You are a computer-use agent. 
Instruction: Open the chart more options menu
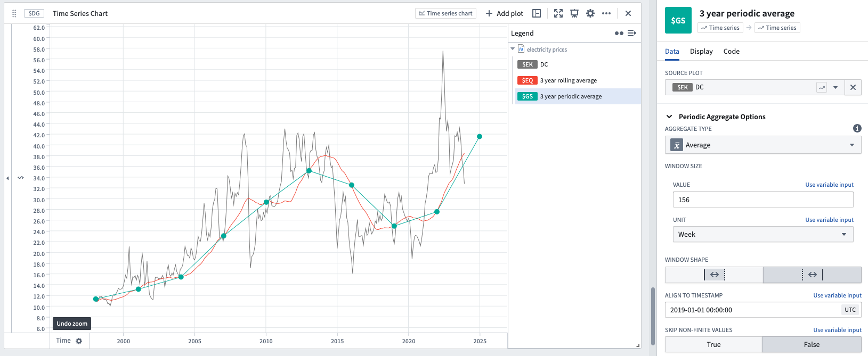tap(606, 13)
